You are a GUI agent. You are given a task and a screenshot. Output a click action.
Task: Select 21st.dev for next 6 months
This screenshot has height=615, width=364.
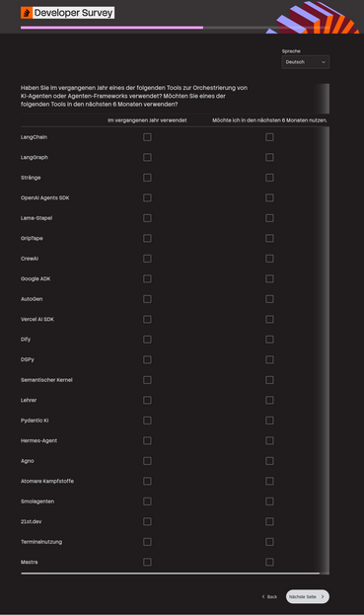coord(269,521)
